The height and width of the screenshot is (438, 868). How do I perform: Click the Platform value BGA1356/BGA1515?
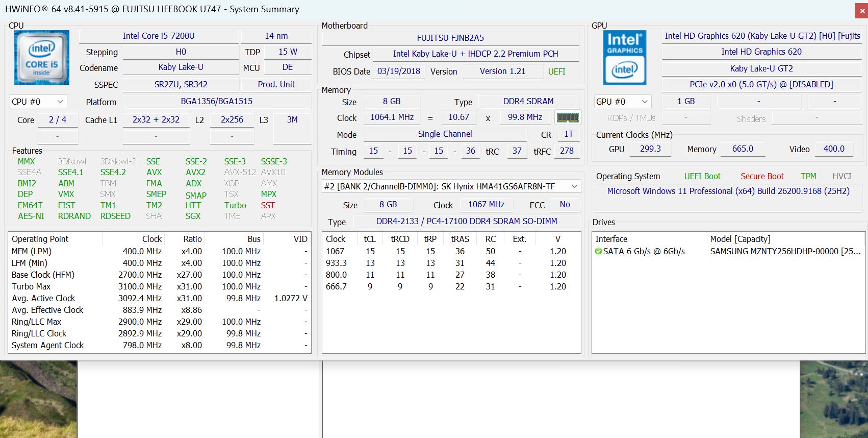pos(217,101)
